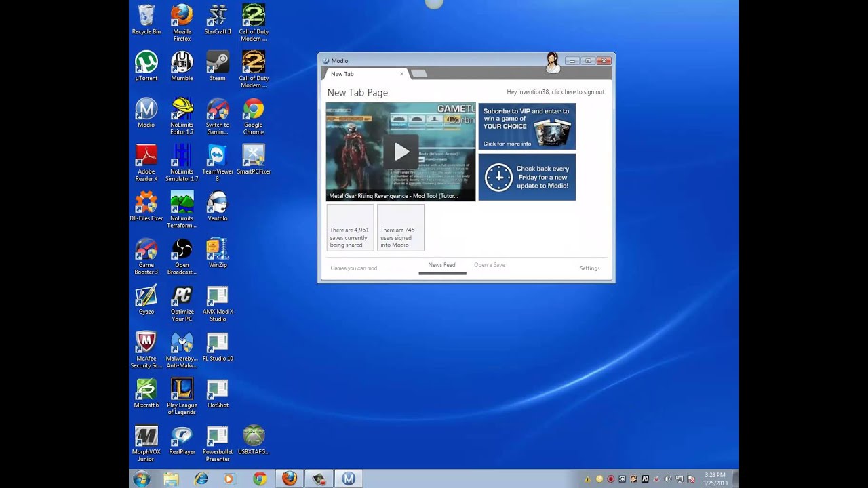This screenshot has width=868, height=488.
Task: Open a new tab in Modio
Action: click(419, 74)
